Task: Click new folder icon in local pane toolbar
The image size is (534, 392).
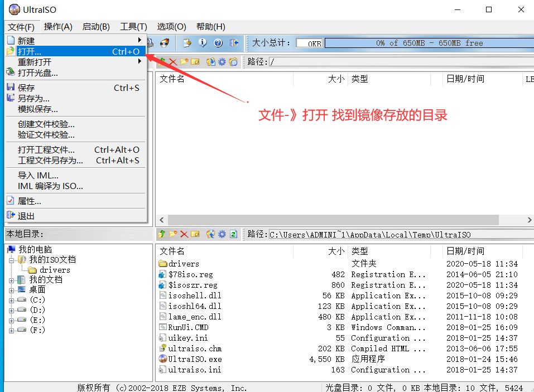Action: [x=173, y=234]
